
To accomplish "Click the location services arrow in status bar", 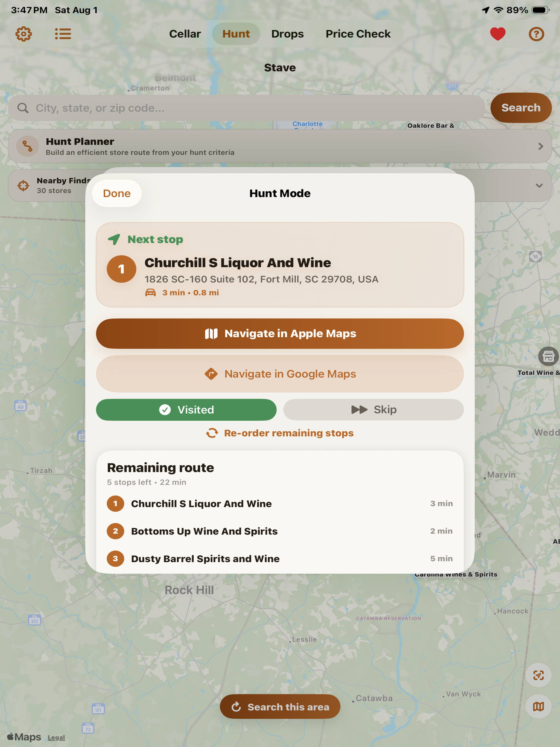I will [485, 10].
